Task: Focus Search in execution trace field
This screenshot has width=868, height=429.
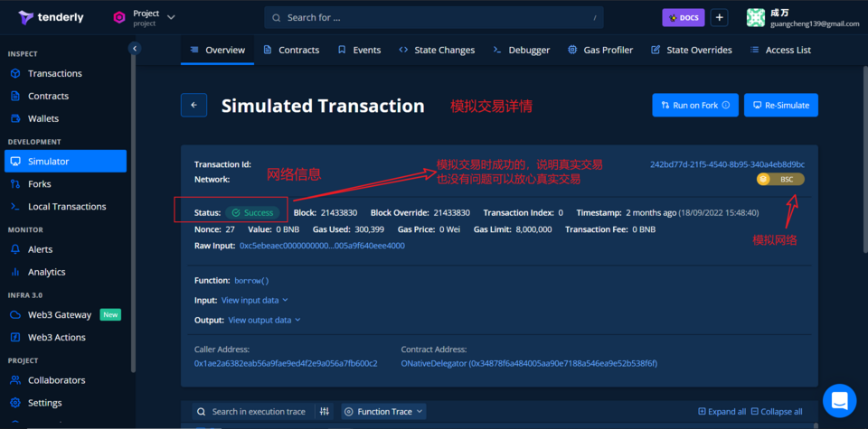Action: click(253, 411)
